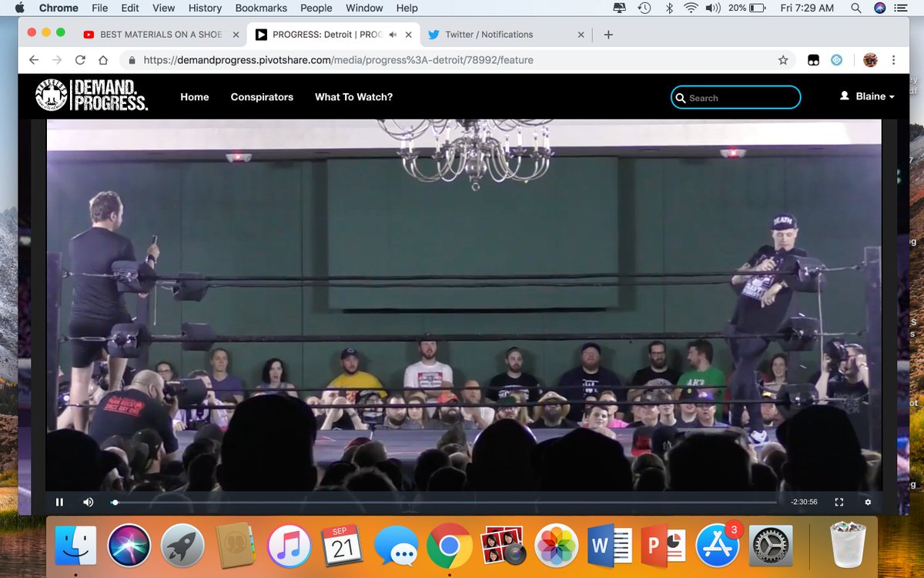Open the What To Watch? page
924x578 pixels.
coord(353,97)
